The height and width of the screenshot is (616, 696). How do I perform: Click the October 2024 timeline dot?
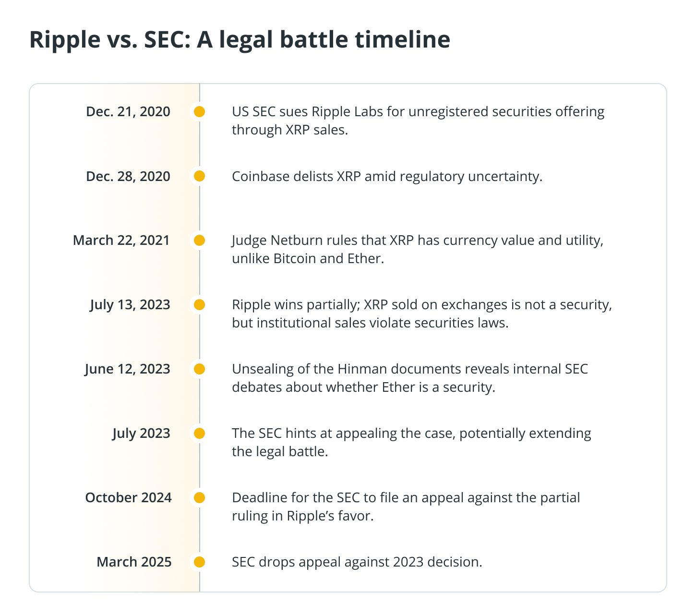199,497
